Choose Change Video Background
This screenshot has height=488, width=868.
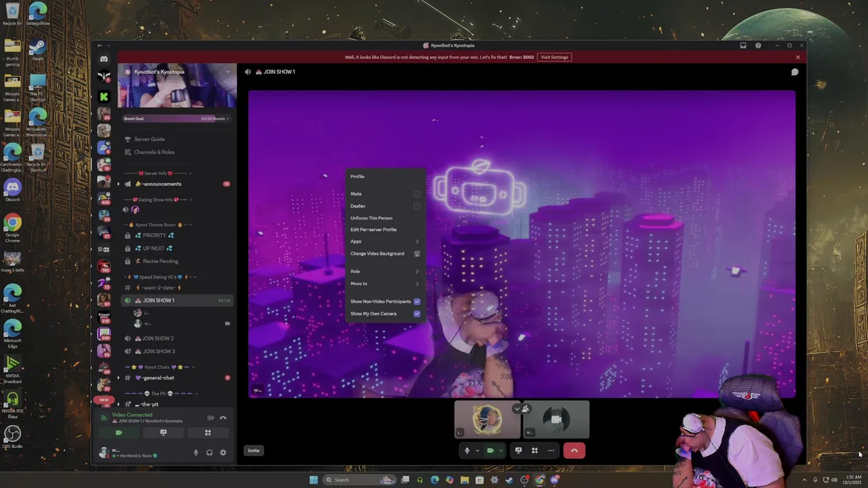[384, 253]
